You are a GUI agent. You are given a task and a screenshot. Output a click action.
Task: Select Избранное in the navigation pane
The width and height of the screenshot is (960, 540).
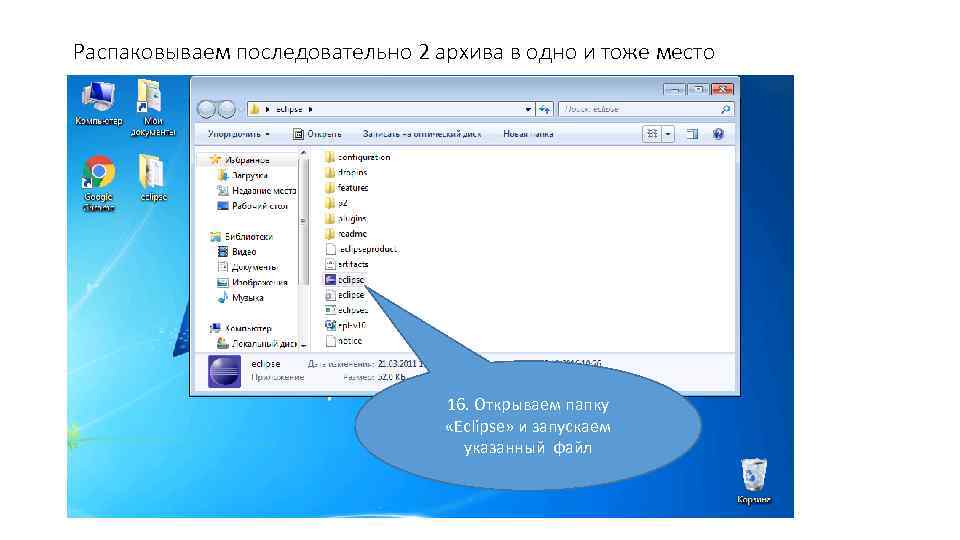coord(240,160)
